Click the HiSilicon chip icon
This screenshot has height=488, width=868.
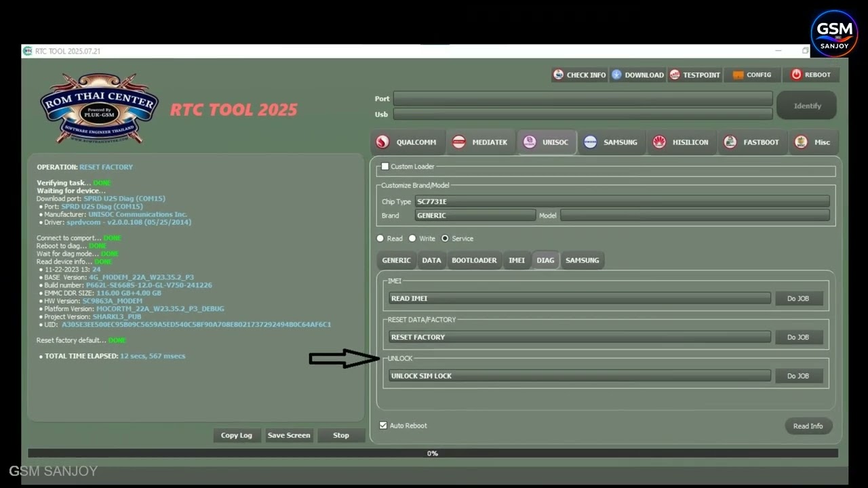(659, 142)
